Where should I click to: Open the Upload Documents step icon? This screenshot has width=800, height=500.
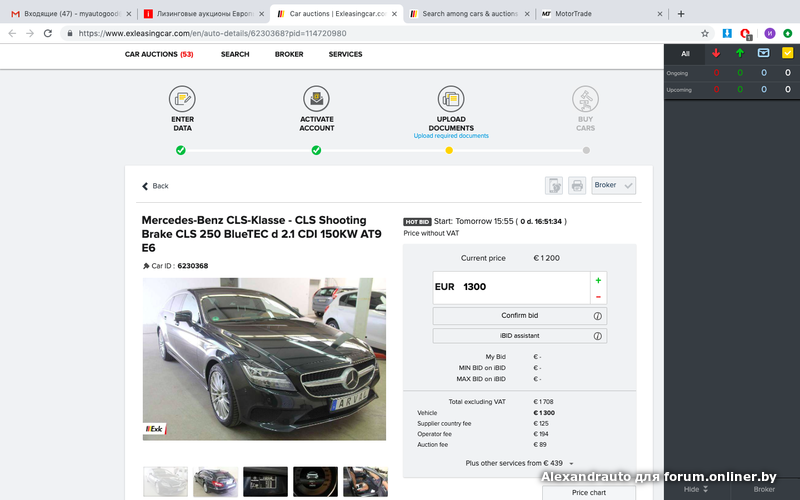[451, 98]
